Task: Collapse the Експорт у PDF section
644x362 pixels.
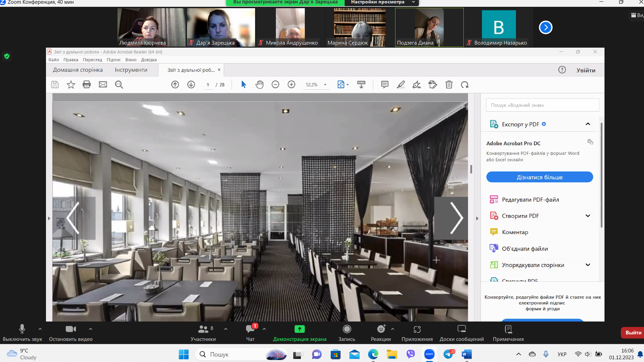Action: pyautogui.click(x=587, y=124)
